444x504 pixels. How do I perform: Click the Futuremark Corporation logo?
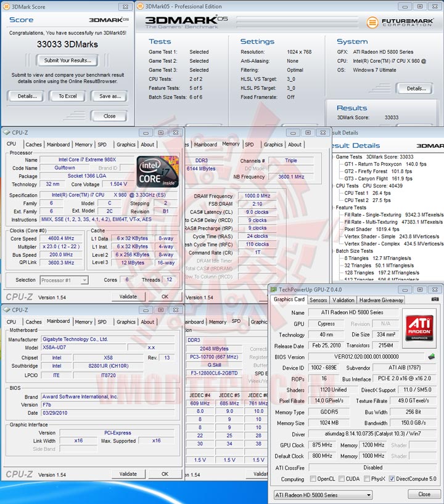(x=400, y=22)
